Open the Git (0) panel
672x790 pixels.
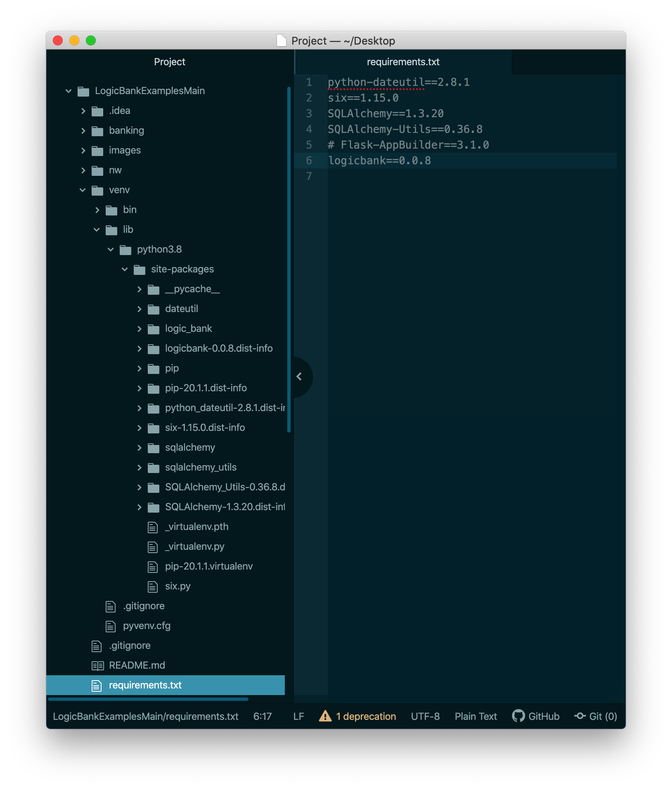596,716
